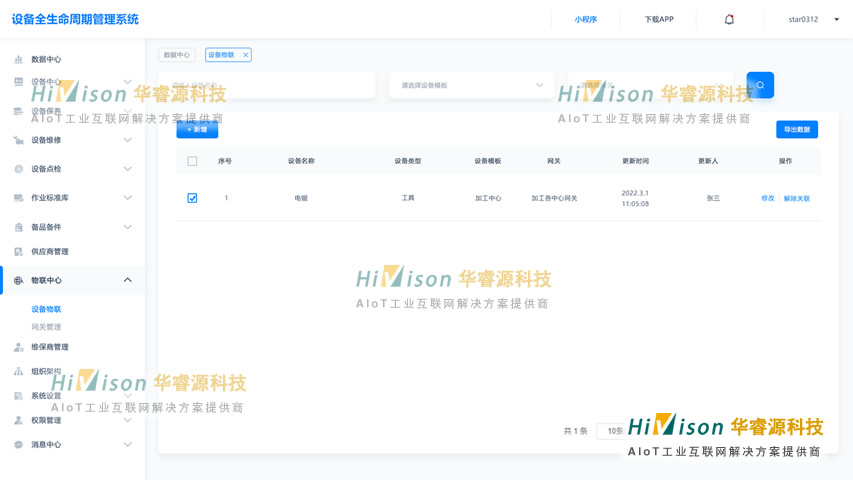Click the 维保商管理 person icon

tap(18, 347)
